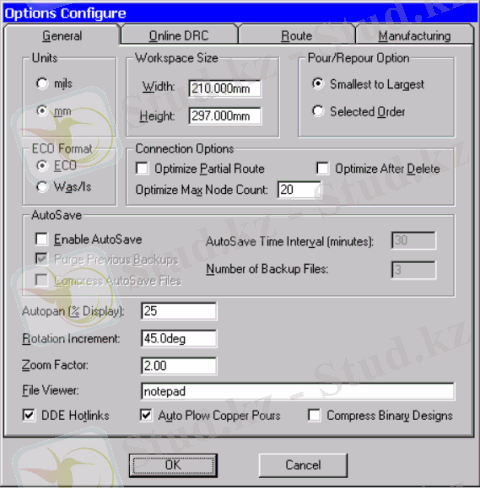The height and width of the screenshot is (488, 480).
Task: Focus the Rotation Increment field
Action: [x=179, y=339]
